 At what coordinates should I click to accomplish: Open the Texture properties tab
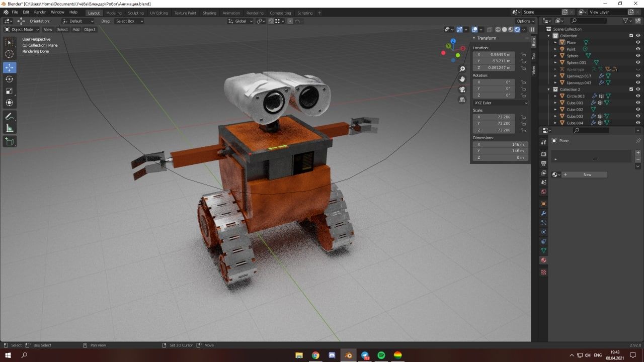pyautogui.click(x=543, y=272)
